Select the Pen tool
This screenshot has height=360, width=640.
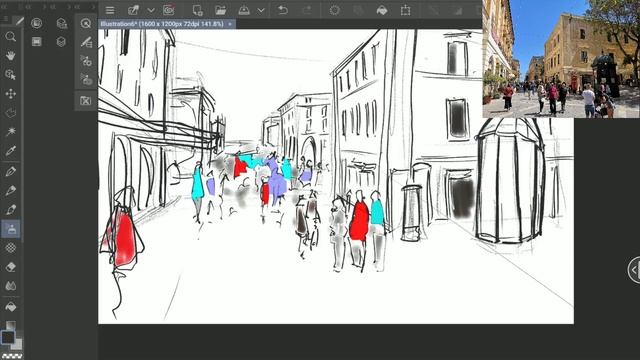[x=11, y=171]
